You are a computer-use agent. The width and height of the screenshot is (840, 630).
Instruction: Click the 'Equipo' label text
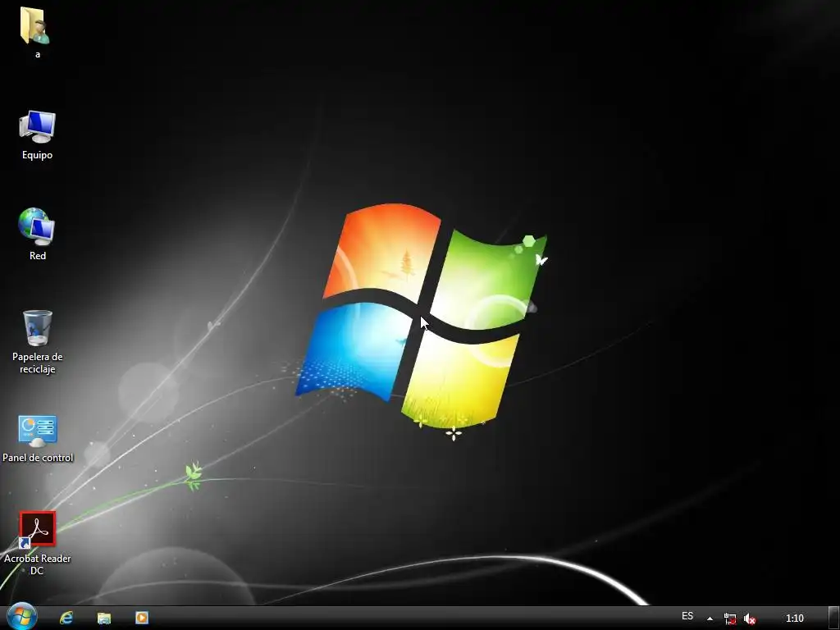pos(37,155)
